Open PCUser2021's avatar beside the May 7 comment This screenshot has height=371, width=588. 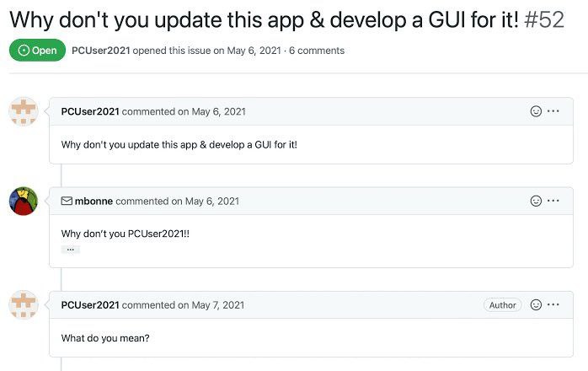point(24,304)
